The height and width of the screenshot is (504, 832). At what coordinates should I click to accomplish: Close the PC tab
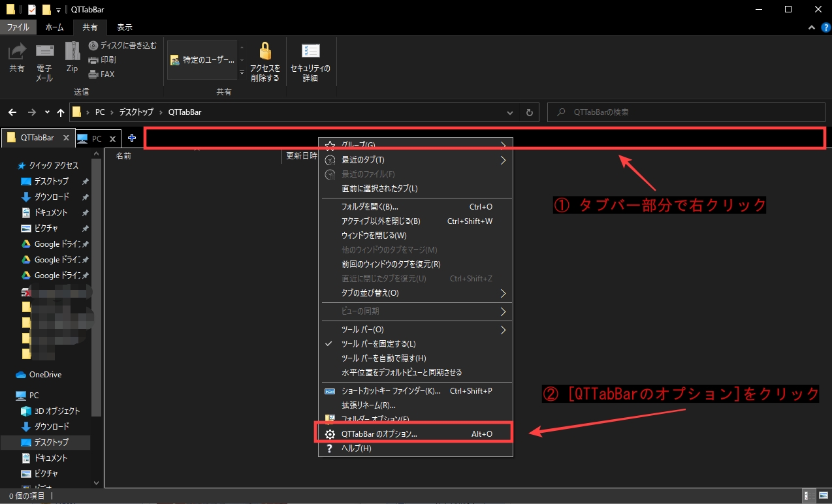click(x=112, y=138)
